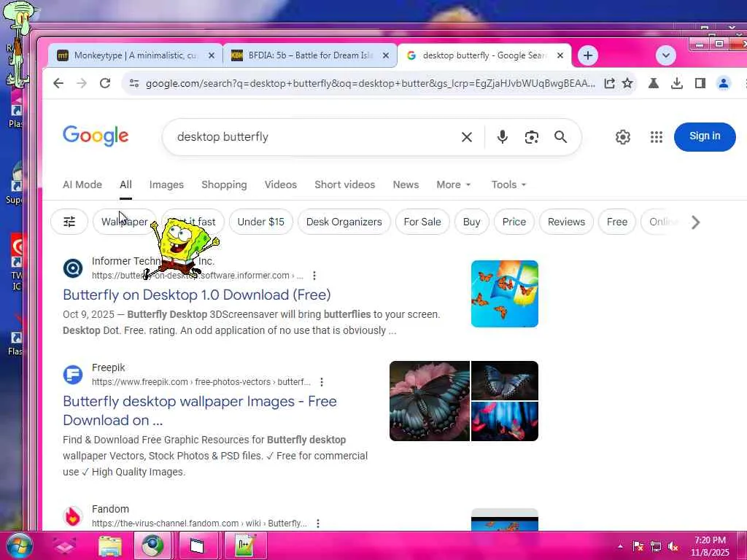
Task: Apply the Free filter chip
Action: coord(617,222)
